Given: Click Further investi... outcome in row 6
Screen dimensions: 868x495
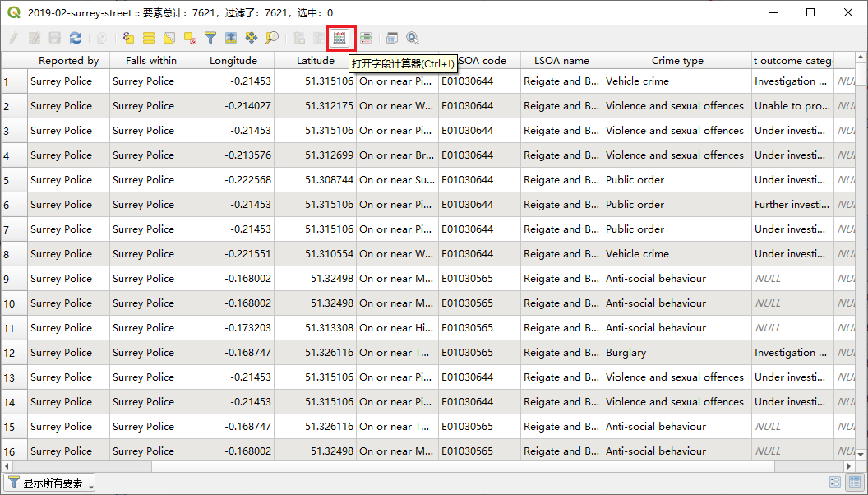Looking at the screenshot, I should coord(792,205).
